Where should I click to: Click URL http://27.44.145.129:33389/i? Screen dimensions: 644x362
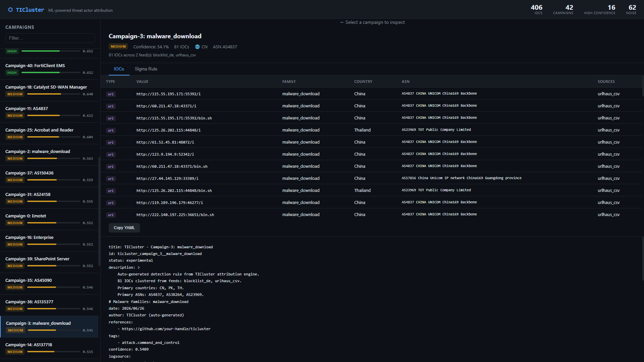pyautogui.click(x=167, y=178)
